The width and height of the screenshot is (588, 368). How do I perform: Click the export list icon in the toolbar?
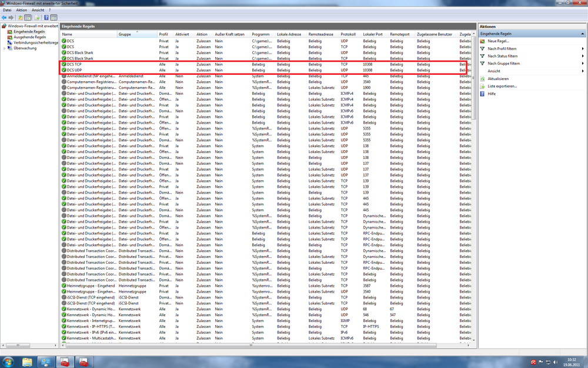tap(36, 17)
